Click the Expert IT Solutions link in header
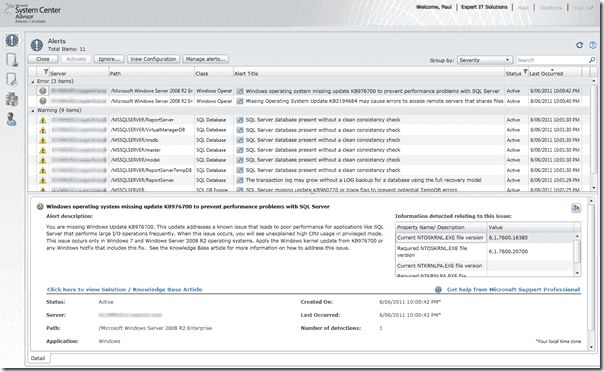604x372 pixels. (484, 7)
